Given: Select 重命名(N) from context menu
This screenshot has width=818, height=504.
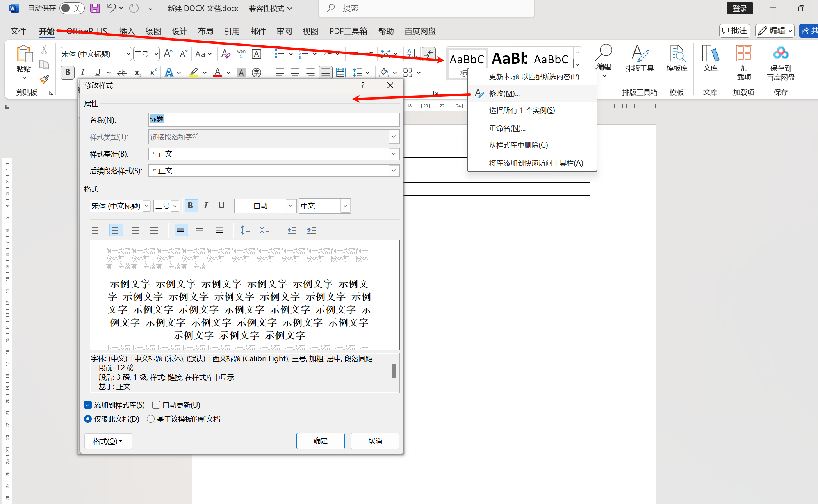Looking at the screenshot, I should pos(507,128).
